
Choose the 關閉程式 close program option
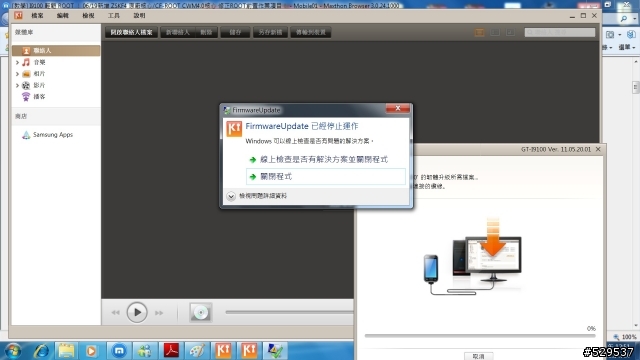coord(326,177)
